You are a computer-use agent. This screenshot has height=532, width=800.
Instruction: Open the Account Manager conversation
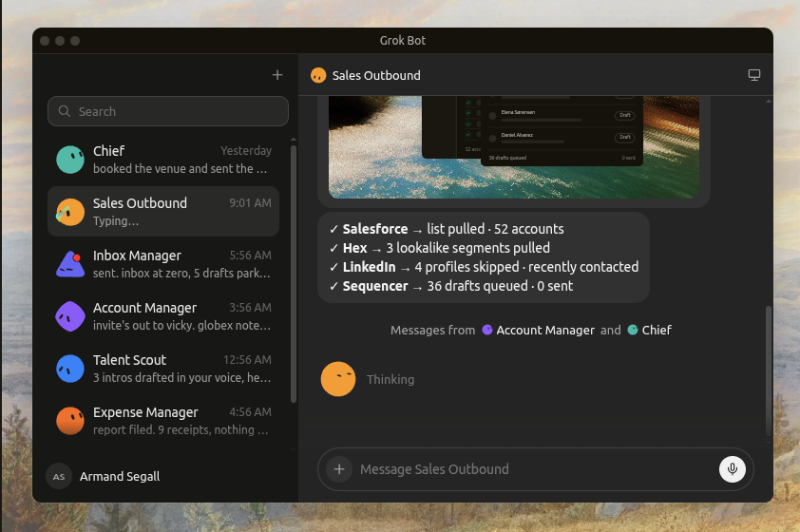point(163,316)
